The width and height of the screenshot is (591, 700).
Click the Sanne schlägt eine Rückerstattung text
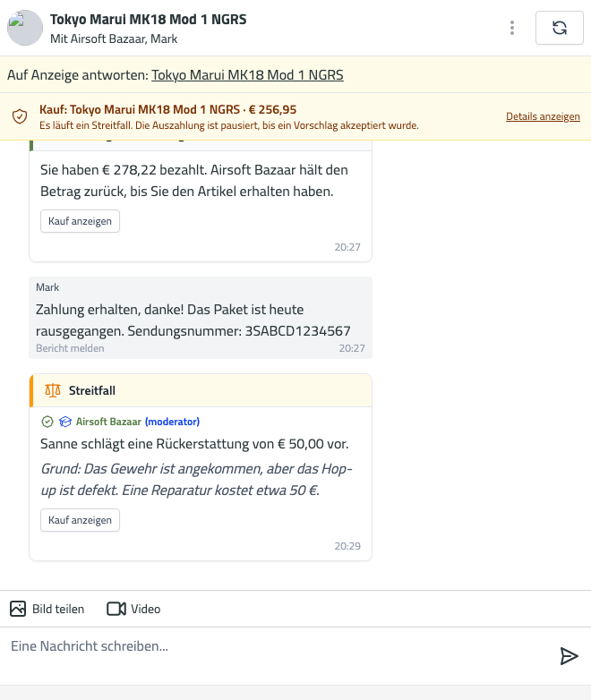[194, 444]
